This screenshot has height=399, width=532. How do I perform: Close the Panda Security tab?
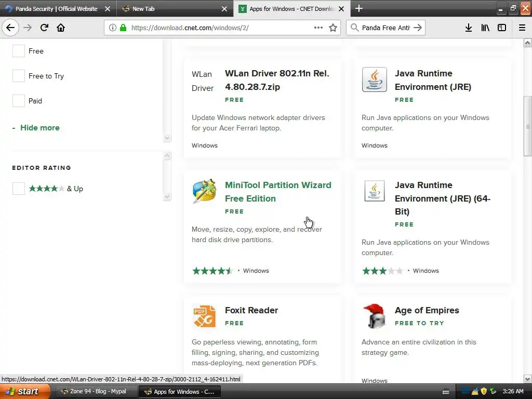click(108, 9)
